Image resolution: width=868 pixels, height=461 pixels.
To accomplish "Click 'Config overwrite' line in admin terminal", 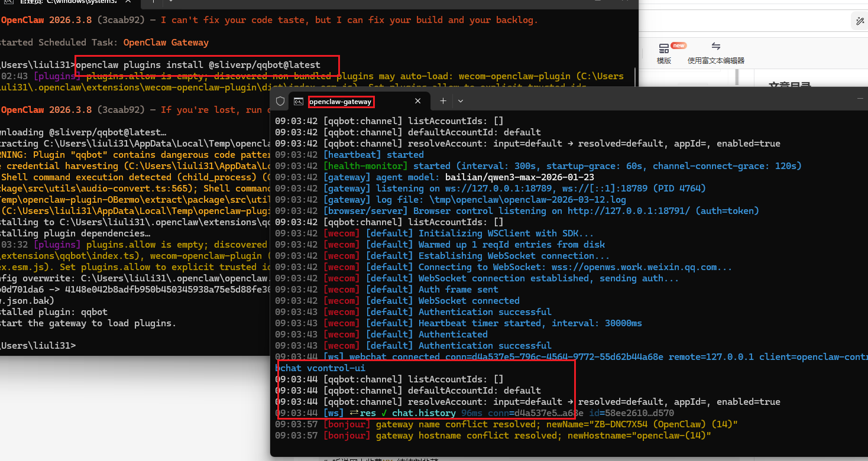I will (x=135, y=278).
